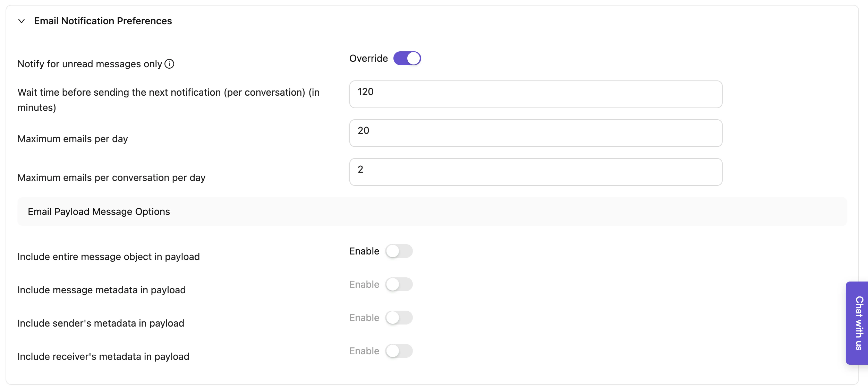Click the Notify for unread messages only label
This screenshot has width=868, height=389.
click(90, 64)
